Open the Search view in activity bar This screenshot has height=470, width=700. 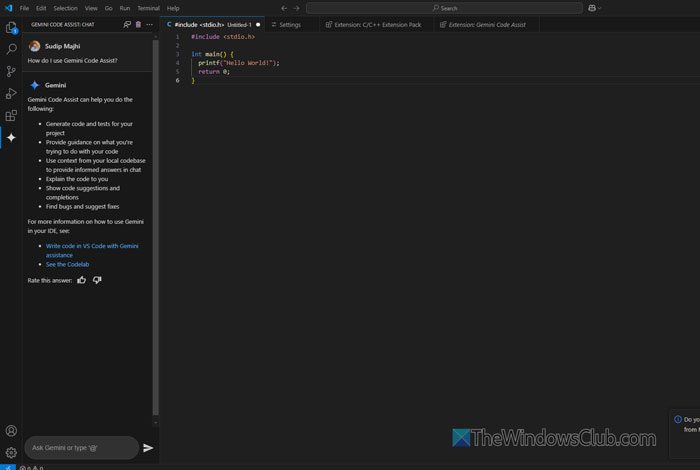(x=11, y=48)
